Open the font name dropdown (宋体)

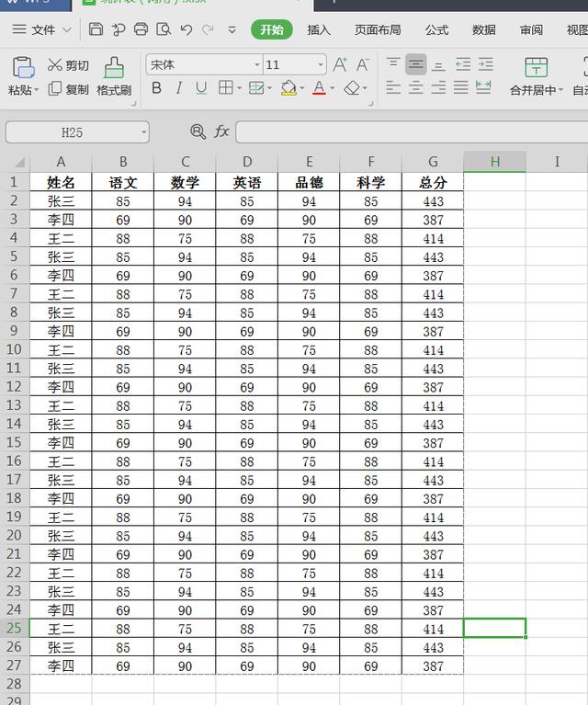click(x=257, y=64)
